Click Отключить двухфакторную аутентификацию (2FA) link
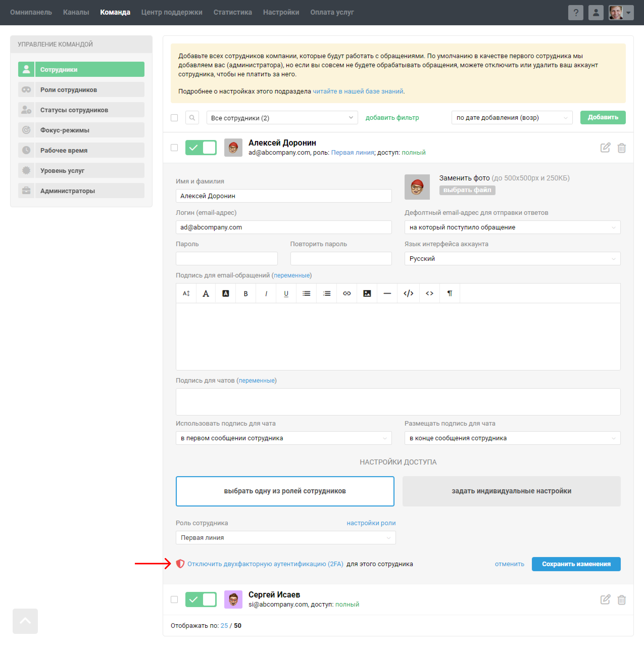The image size is (644, 646). [x=265, y=564]
